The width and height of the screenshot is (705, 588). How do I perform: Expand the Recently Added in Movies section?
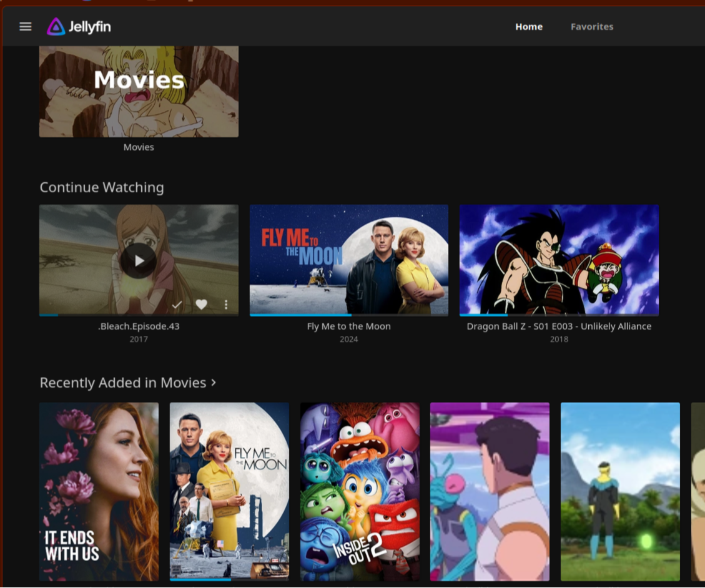point(128,383)
